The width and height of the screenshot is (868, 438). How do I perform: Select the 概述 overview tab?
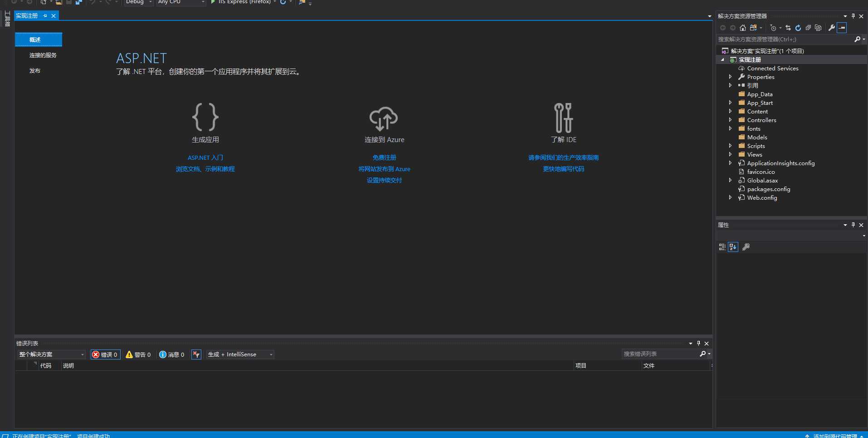(39, 39)
